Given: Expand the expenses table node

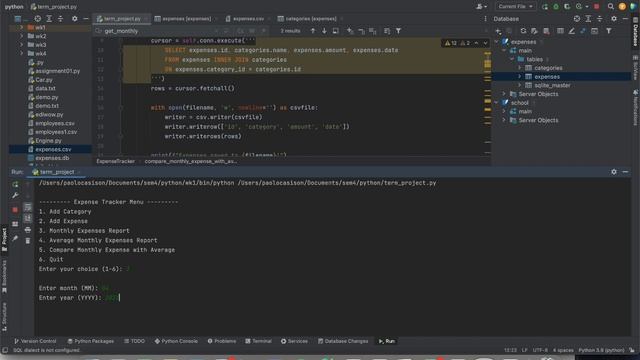Looking at the screenshot, I should [x=520, y=76].
